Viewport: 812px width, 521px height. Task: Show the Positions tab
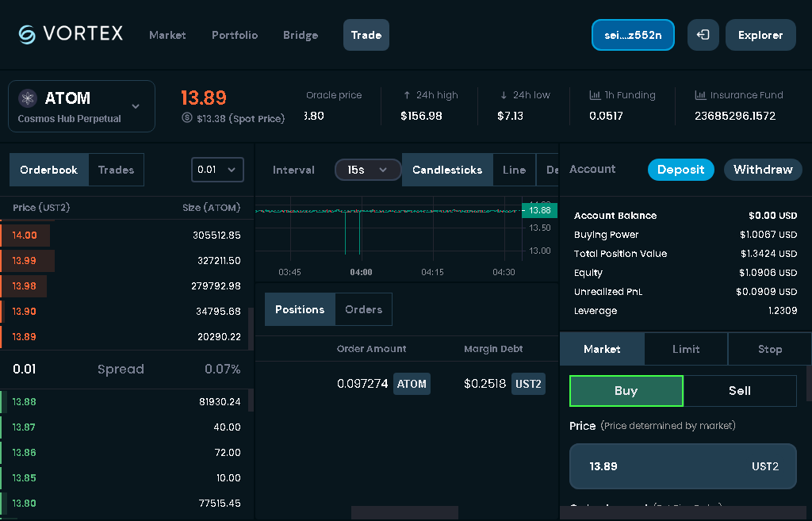tap(300, 310)
